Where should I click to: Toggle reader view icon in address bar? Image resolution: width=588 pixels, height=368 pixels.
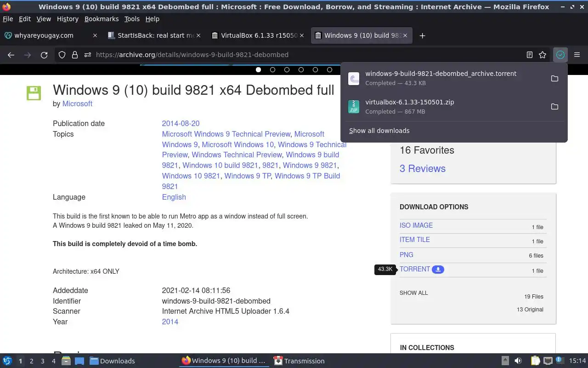(x=530, y=55)
